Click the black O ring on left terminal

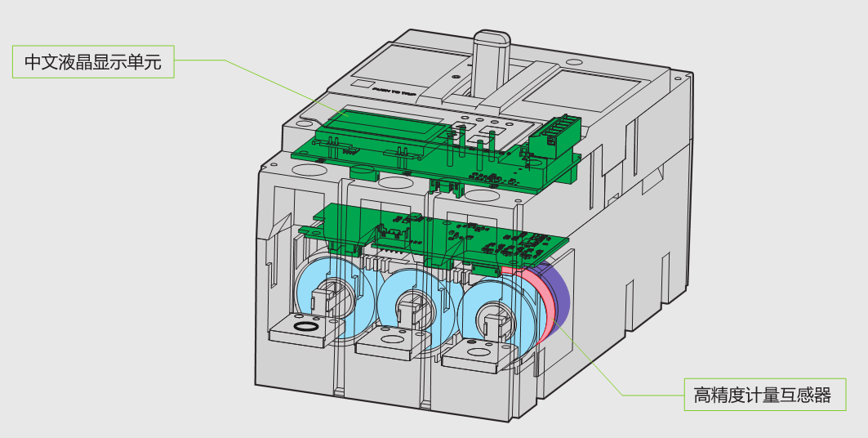tap(305, 326)
